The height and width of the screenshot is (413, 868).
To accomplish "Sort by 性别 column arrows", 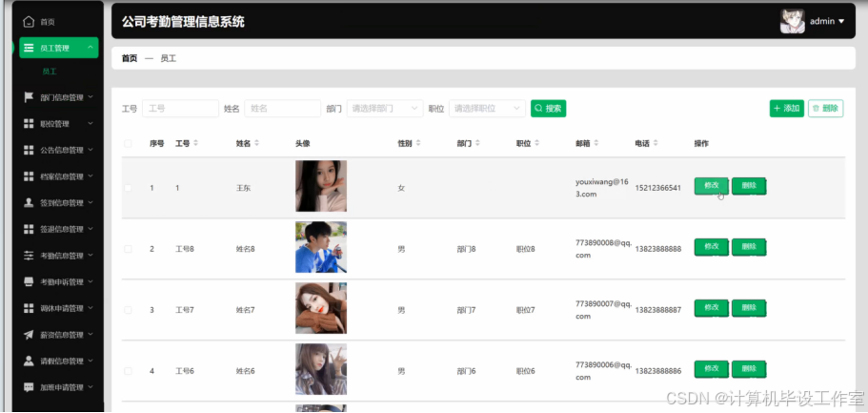I will [x=418, y=144].
